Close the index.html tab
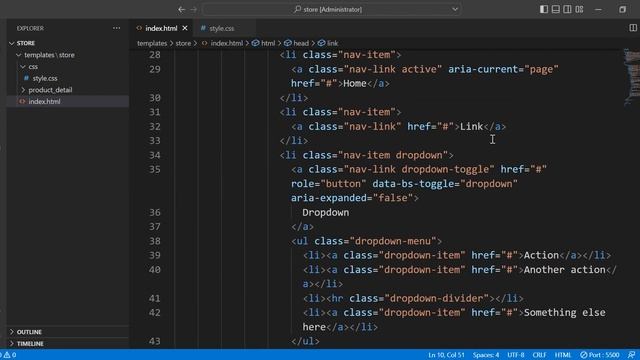Screen dimensions: 640x360 pyautogui.click(x=185, y=28)
